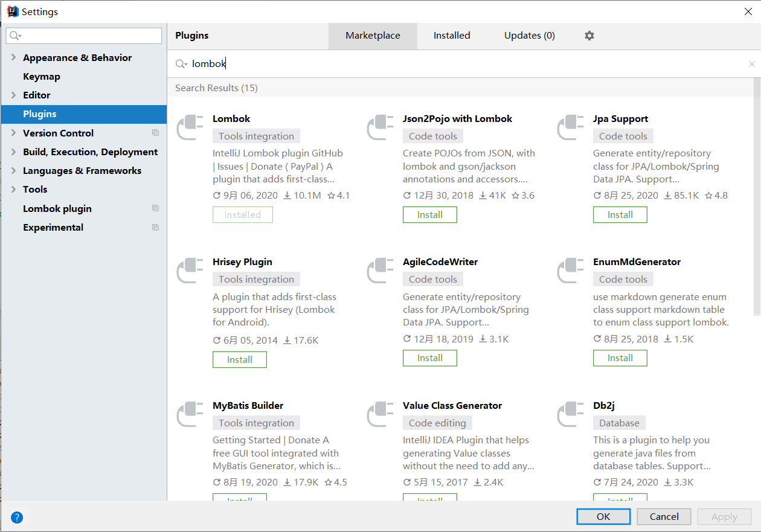
Task: Click Code tools tag under Json2Pojo with Lombok
Action: coord(433,136)
